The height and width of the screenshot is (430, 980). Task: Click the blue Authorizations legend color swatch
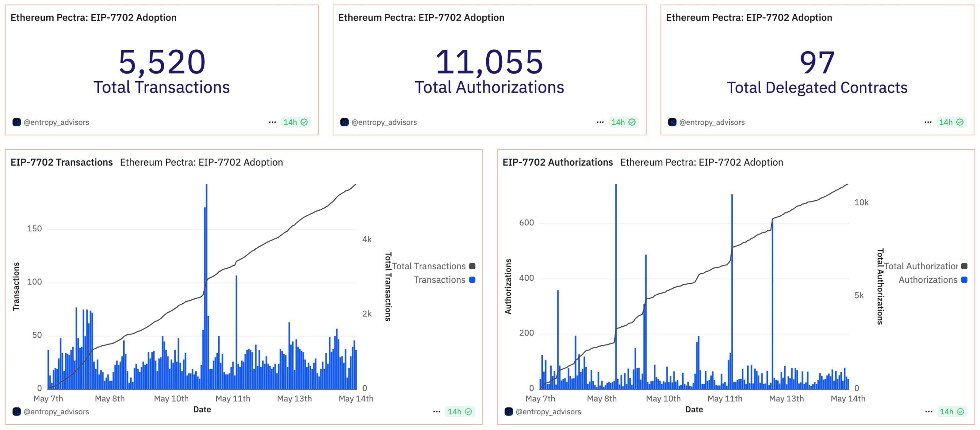[964, 280]
